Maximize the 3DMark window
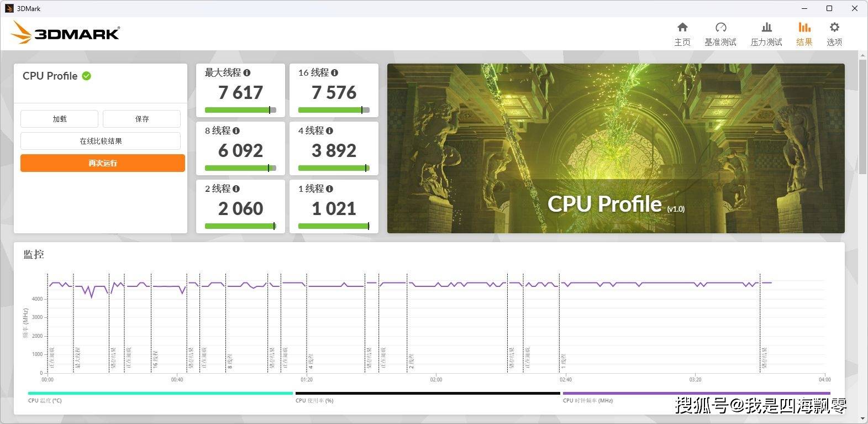The height and width of the screenshot is (424, 868). click(x=829, y=8)
